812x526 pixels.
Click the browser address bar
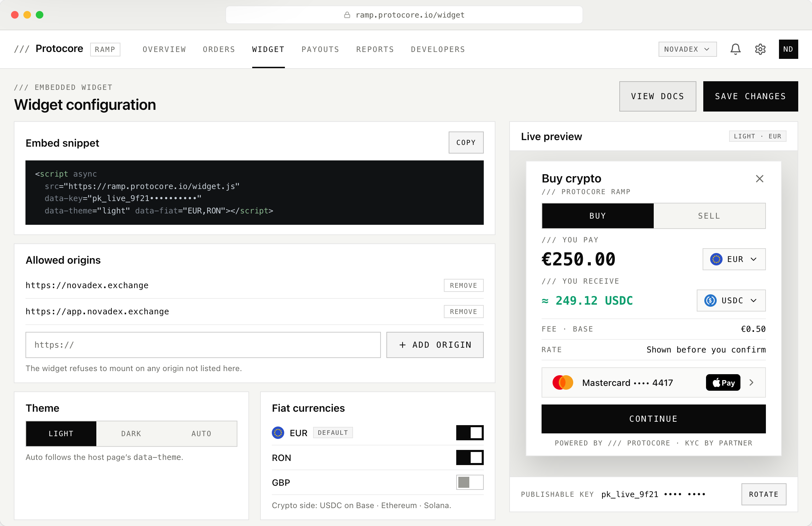(x=404, y=15)
